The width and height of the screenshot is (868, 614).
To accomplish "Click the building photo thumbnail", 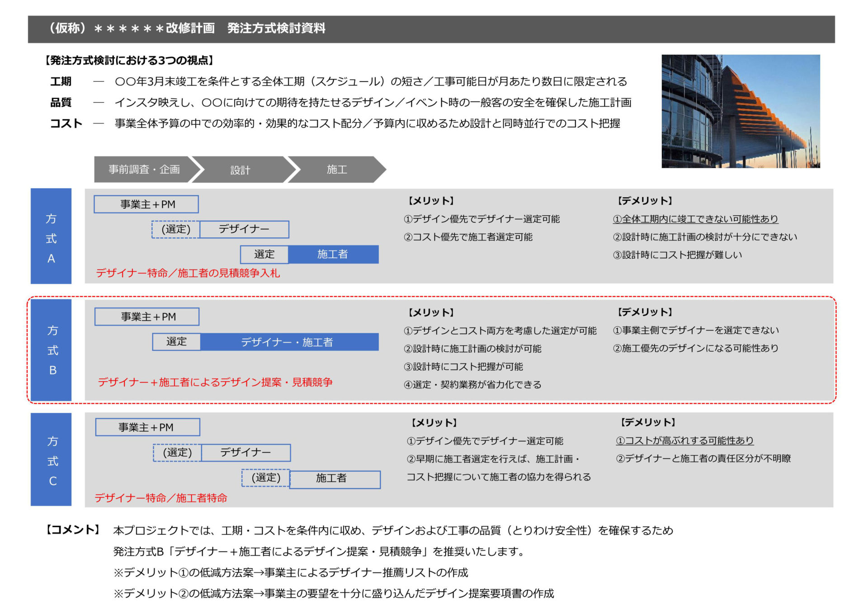I will coord(740,111).
